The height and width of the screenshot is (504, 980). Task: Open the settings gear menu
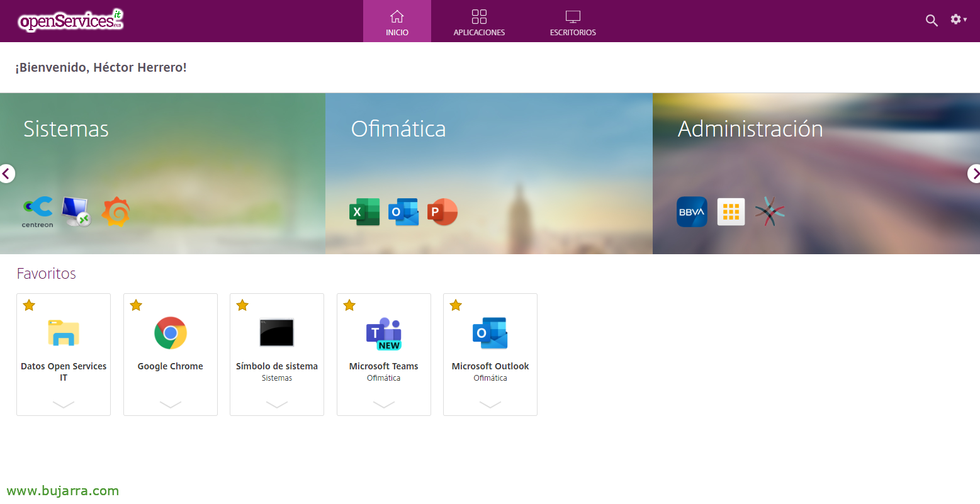pyautogui.click(x=958, y=20)
